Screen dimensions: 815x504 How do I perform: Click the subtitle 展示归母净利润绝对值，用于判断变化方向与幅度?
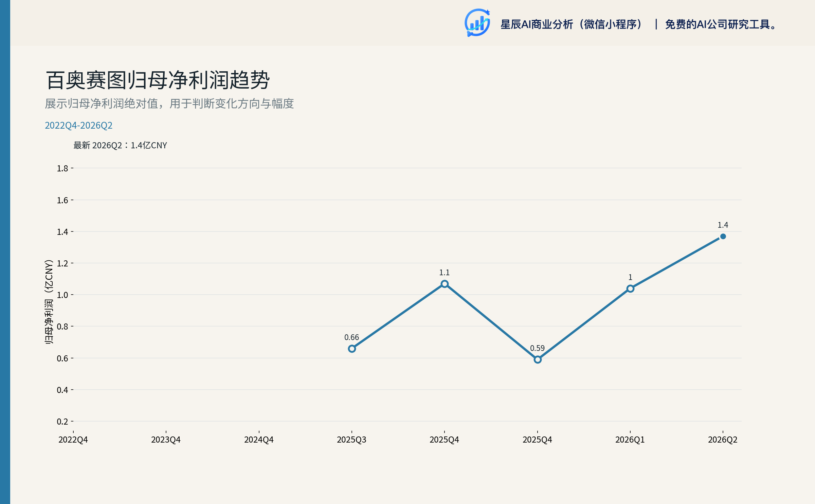pos(169,104)
